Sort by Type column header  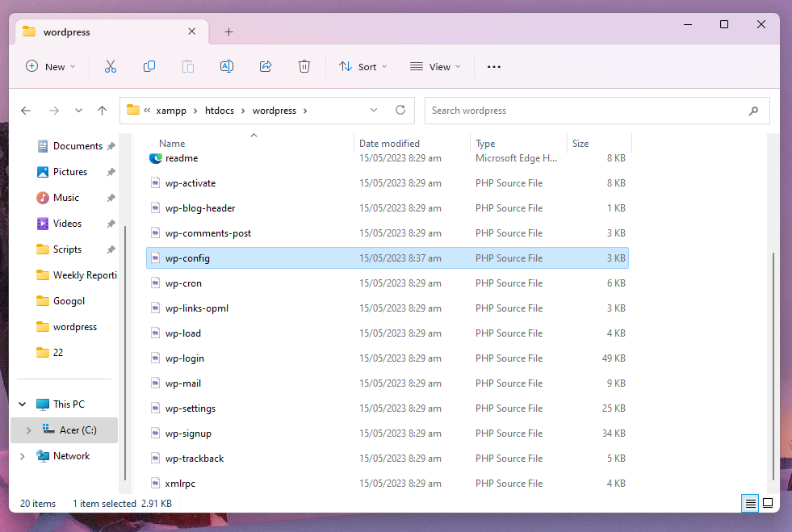485,144
